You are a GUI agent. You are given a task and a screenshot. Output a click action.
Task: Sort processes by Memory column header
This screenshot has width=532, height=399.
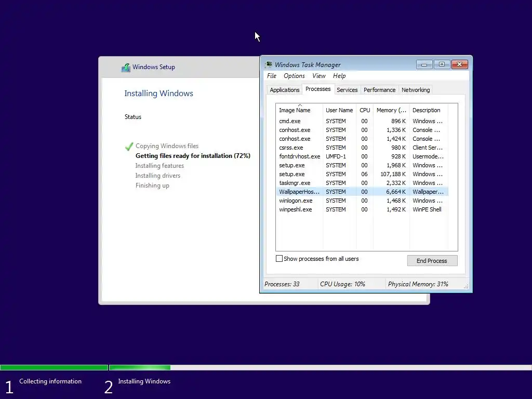click(391, 110)
